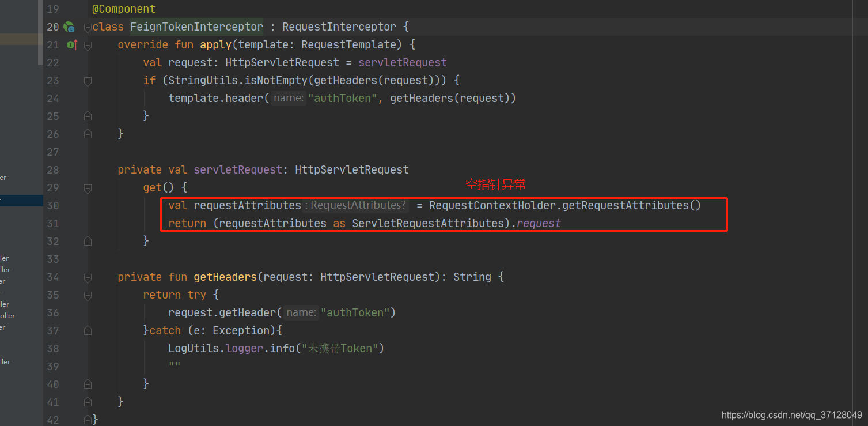Image resolution: width=868 pixels, height=426 pixels.
Task: Click the "authToken" string on line 24
Action: pos(343,98)
